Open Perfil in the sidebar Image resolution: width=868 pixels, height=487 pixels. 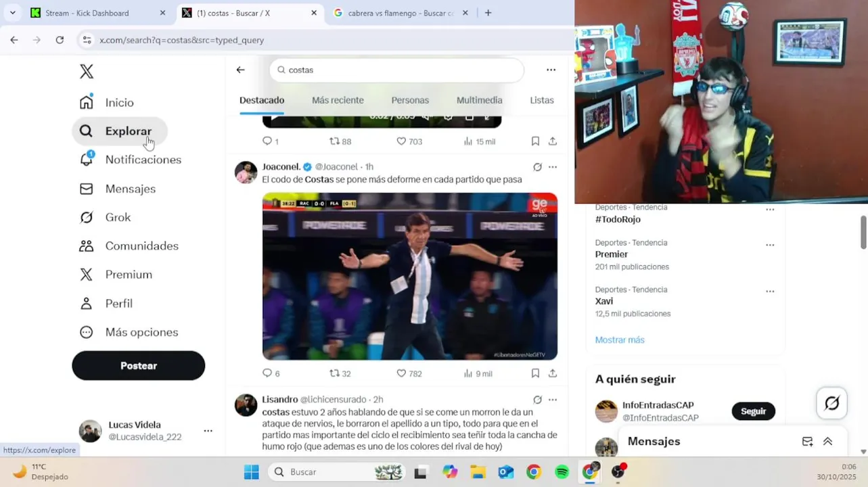point(106,304)
